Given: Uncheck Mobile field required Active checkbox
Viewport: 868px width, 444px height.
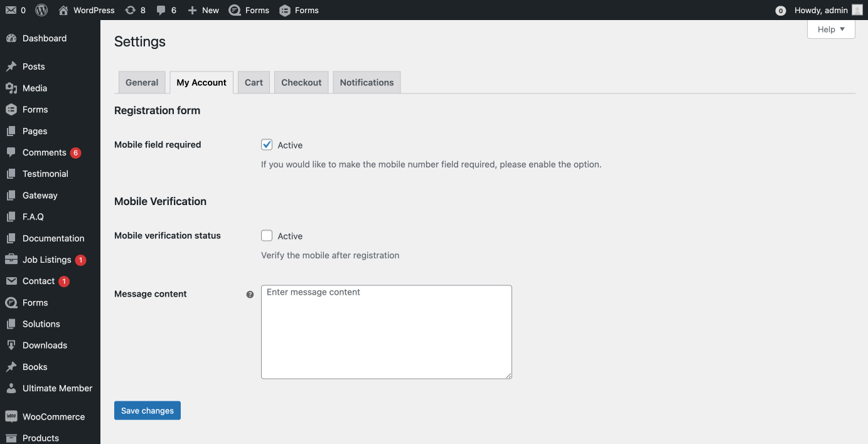Looking at the screenshot, I should pos(267,145).
